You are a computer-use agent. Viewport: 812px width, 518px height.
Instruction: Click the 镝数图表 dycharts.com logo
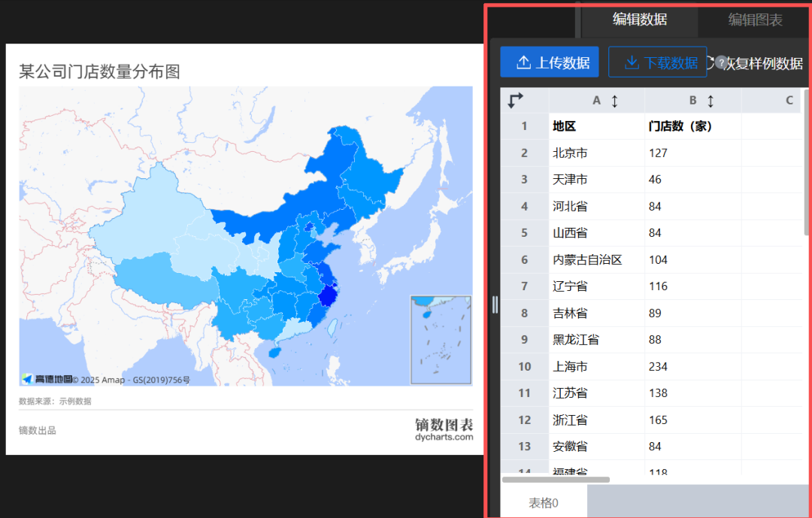443,431
